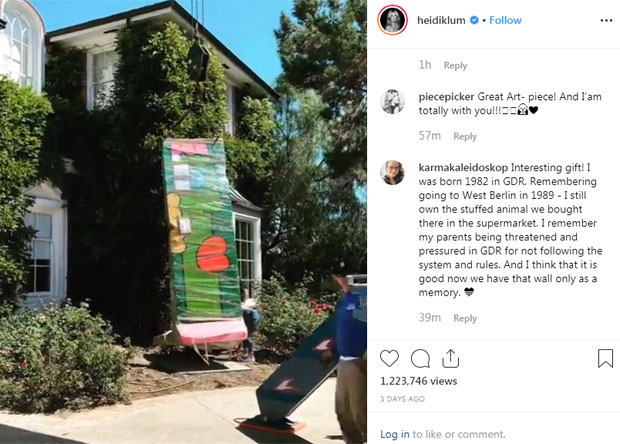Click the 3 DAYS AGO timestamp
This screenshot has width=620, height=444.
403,399
